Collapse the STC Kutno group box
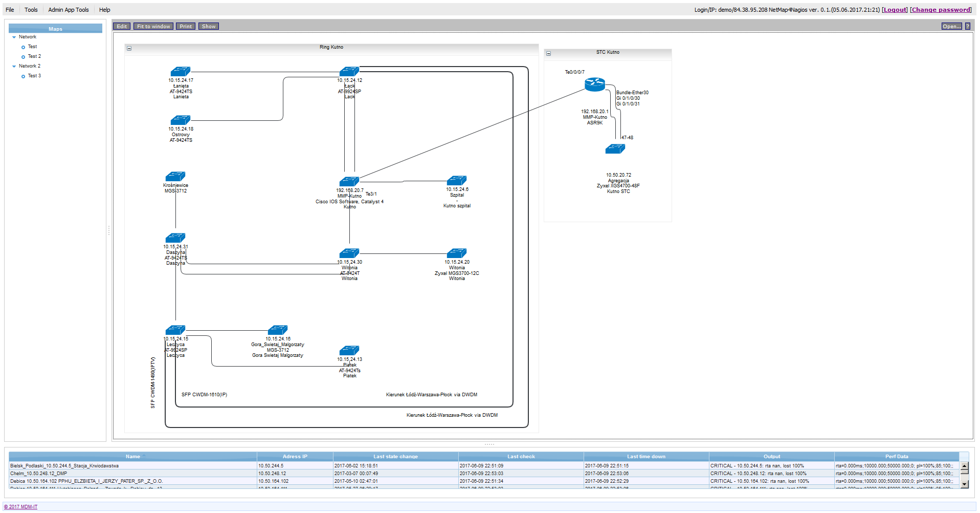This screenshot has width=980, height=513. click(549, 53)
